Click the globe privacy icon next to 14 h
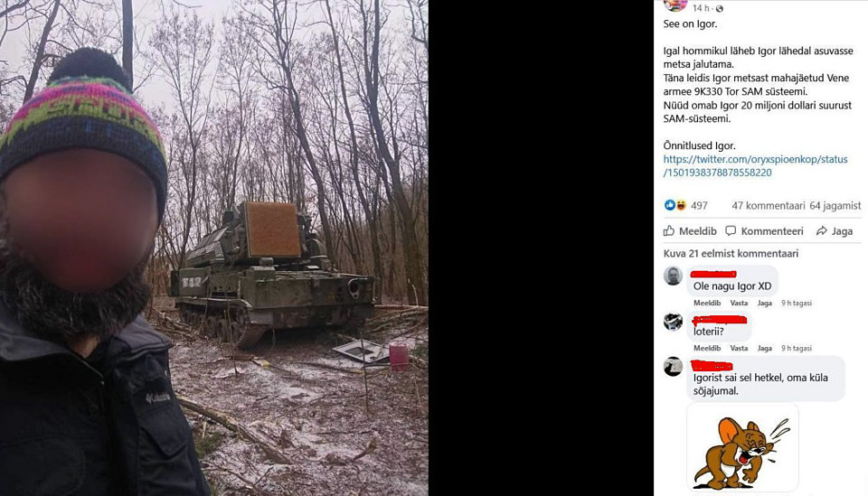Viewport: 868px width, 496px height. pos(719,8)
